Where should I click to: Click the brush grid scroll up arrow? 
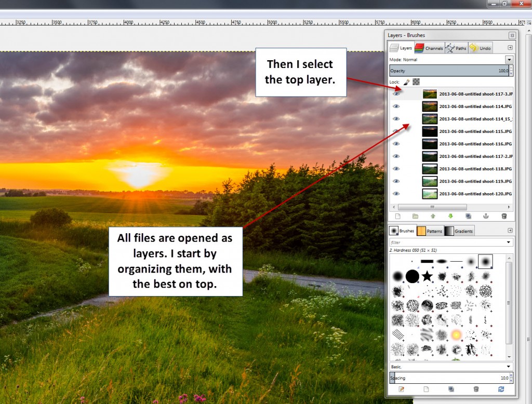(509, 258)
